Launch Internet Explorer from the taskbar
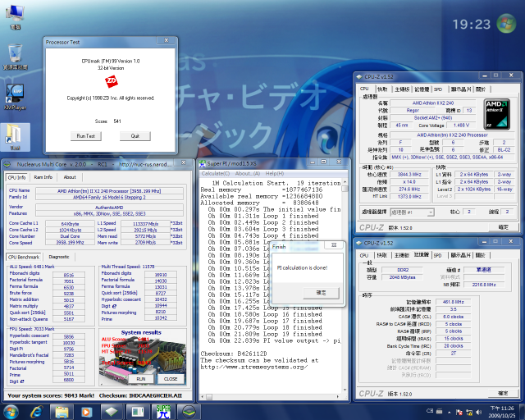The width and height of the screenshot is (525, 420). coord(39,409)
